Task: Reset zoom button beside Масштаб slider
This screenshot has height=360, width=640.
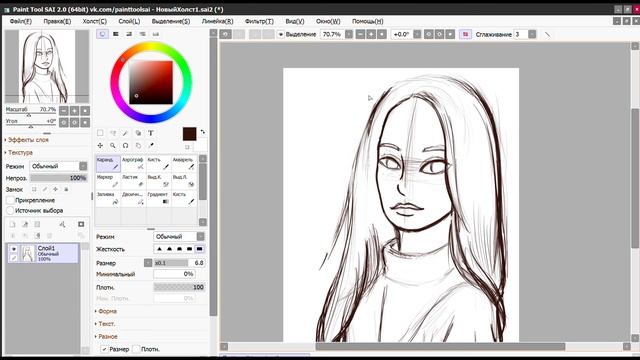Action: coord(85,110)
